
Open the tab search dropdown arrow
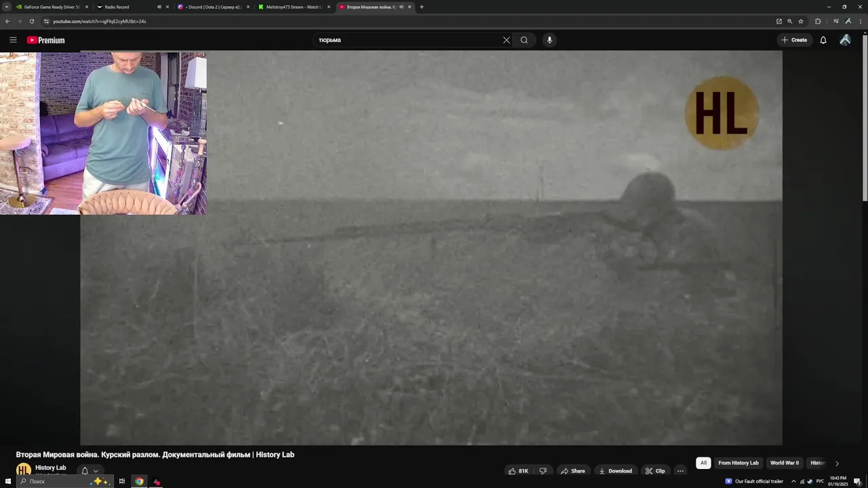(7, 7)
